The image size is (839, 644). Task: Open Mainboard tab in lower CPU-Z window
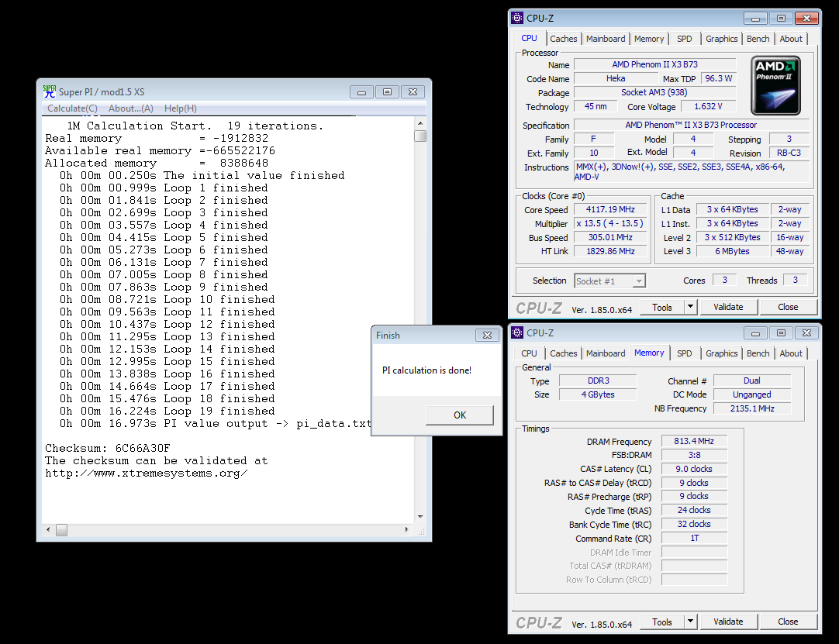pyautogui.click(x=606, y=353)
